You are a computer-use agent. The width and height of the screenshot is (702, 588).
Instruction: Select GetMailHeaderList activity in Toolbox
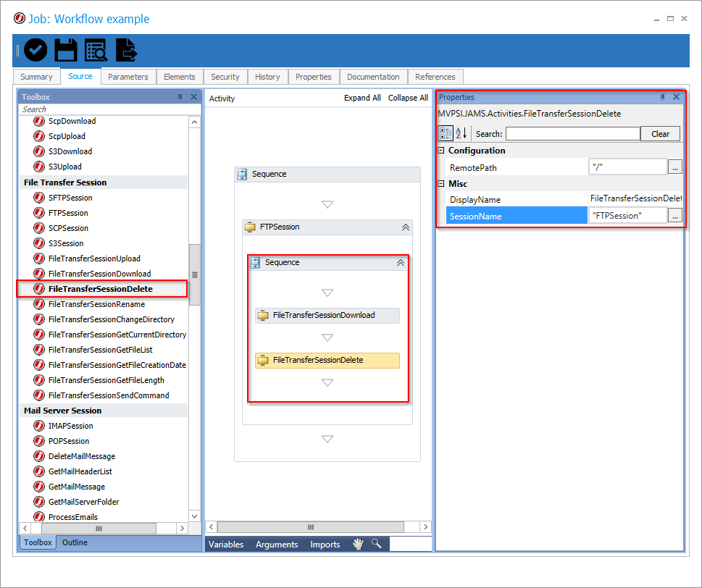[80, 471]
